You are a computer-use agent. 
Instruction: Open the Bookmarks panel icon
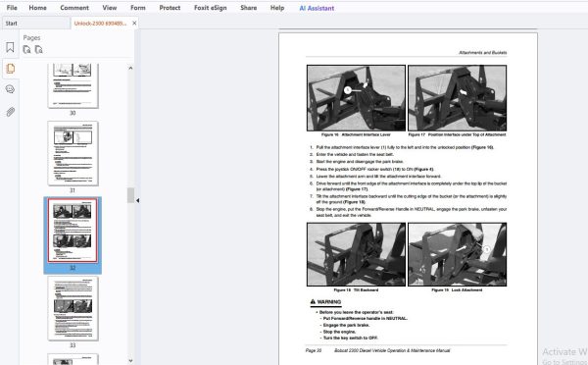pos(10,47)
